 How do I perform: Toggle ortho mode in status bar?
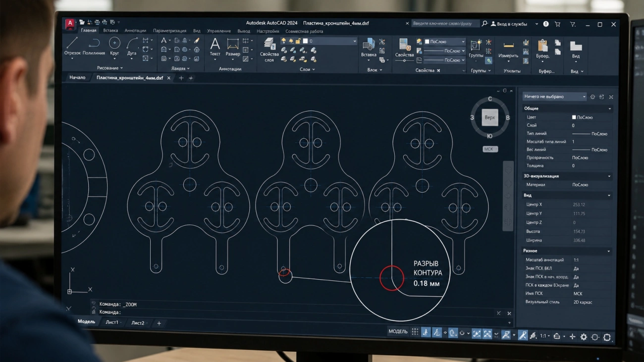tap(426, 332)
